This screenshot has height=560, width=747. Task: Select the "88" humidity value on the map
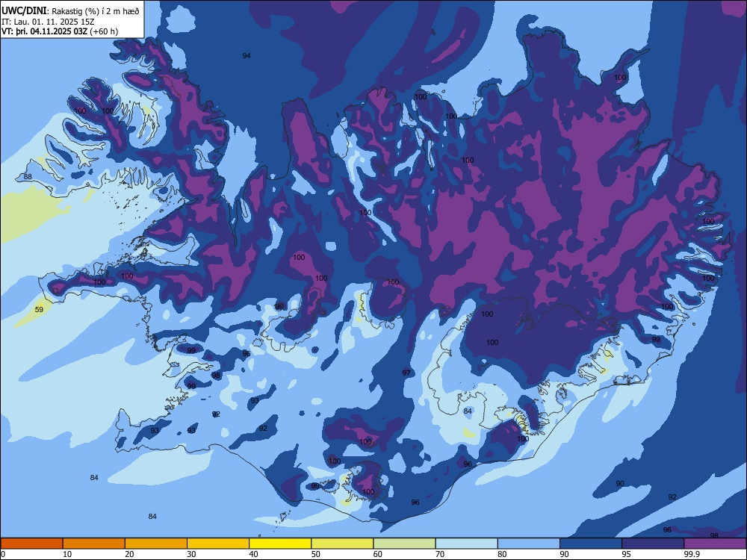(28, 177)
